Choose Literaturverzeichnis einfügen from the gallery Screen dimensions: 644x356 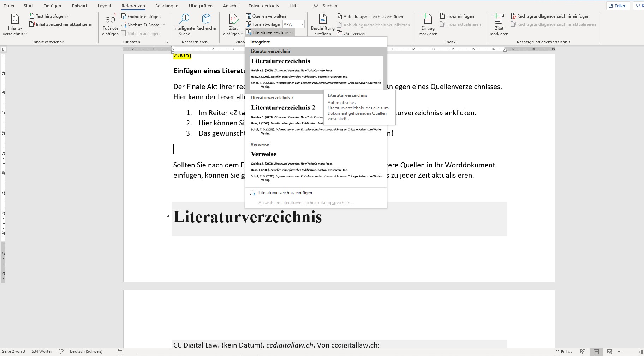pos(285,192)
